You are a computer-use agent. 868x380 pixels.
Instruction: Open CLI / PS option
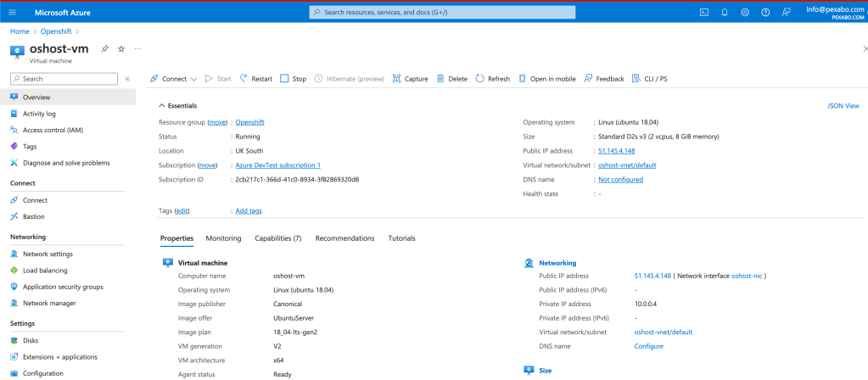click(x=649, y=79)
